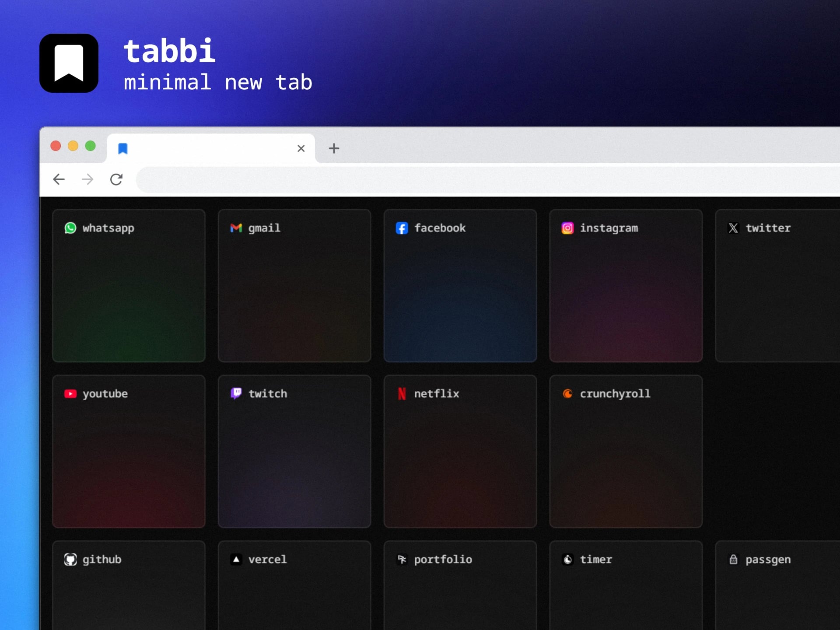Click the YouTube play icon

click(70, 393)
